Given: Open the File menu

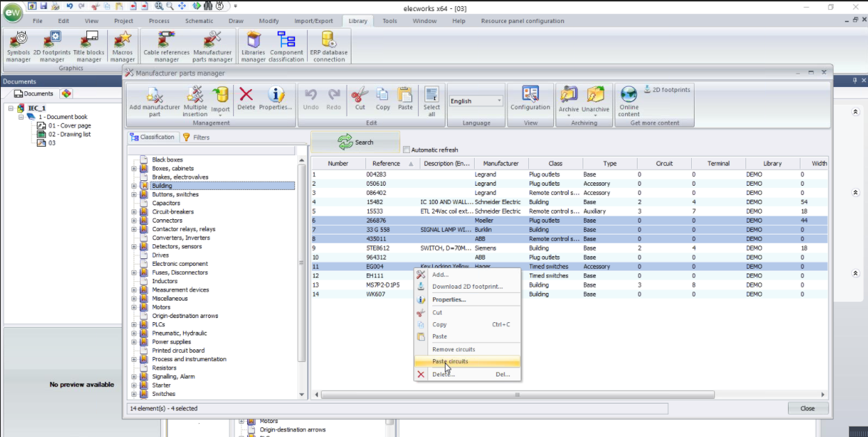Looking at the screenshot, I should coord(38,21).
